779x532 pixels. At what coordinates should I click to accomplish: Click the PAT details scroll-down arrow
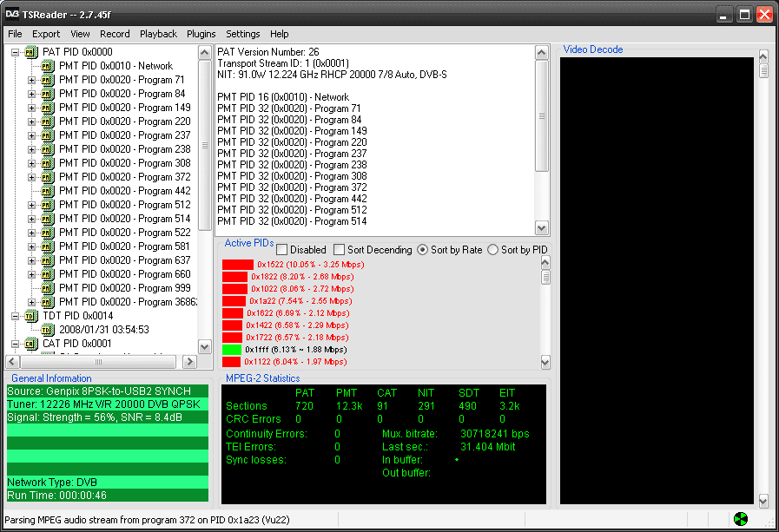pos(542,227)
